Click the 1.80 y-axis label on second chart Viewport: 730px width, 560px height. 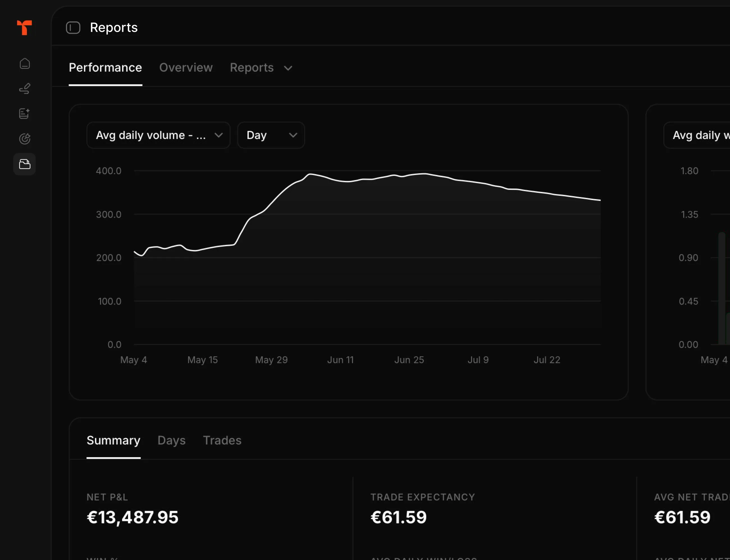click(689, 171)
